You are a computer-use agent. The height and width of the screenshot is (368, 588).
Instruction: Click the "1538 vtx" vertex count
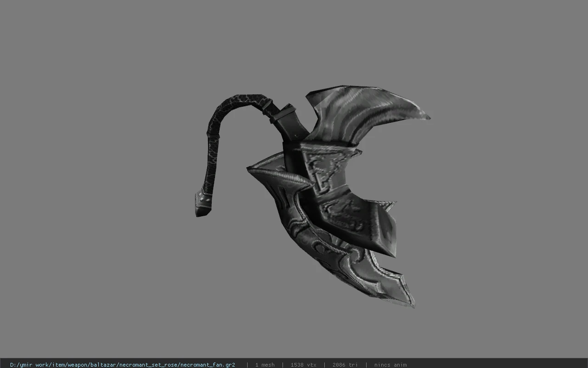click(x=304, y=365)
